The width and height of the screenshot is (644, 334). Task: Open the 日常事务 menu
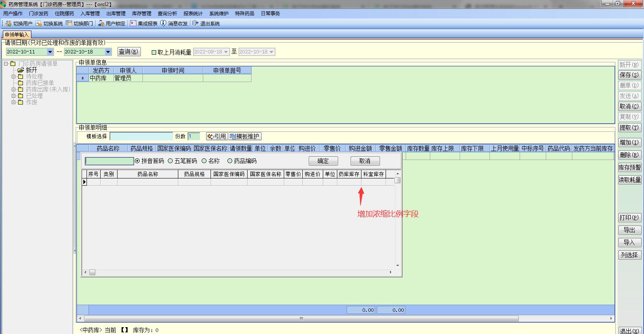pos(270,13)
